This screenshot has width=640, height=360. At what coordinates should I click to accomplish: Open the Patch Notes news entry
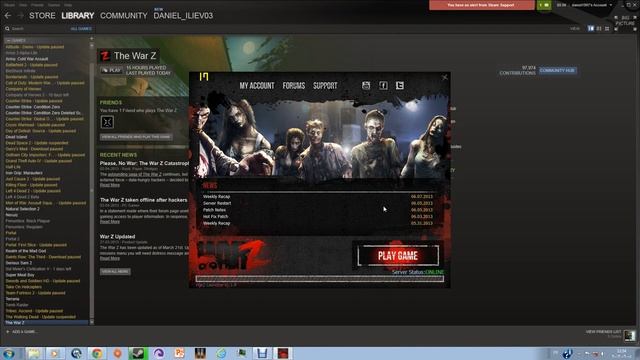214,210
